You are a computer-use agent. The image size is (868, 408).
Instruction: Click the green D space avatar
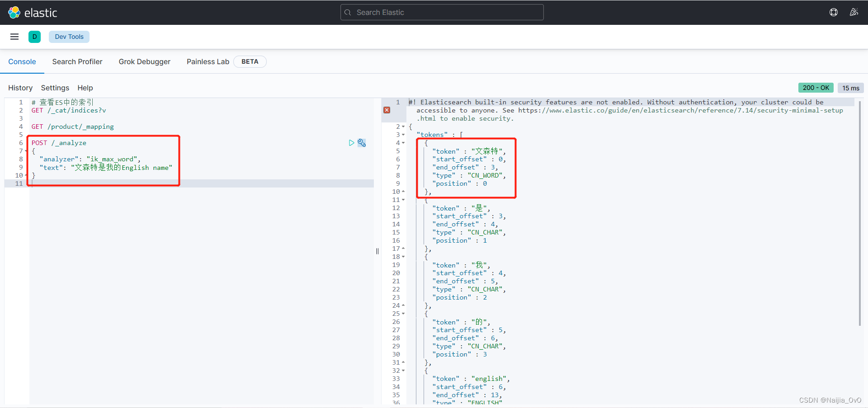(x=34, y=37)
